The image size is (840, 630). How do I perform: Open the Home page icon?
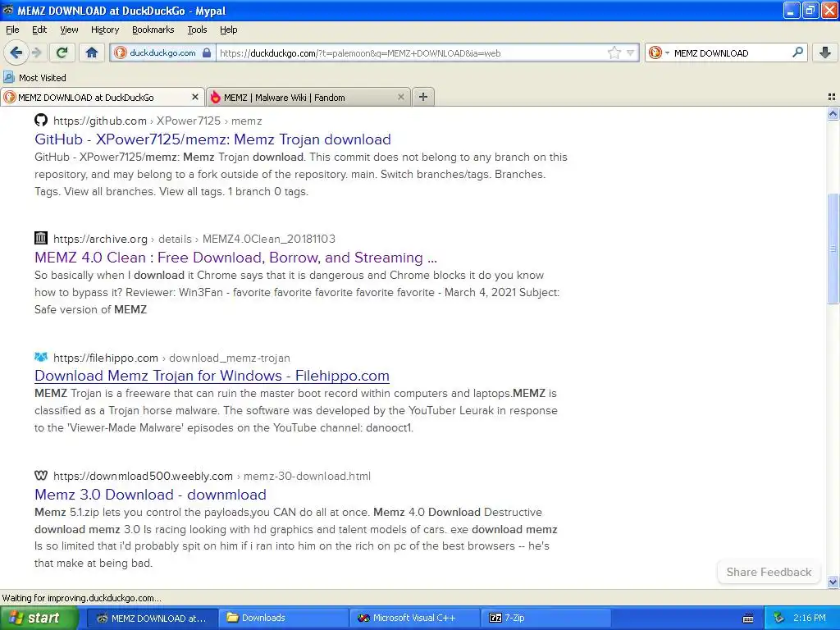[x=92, y=52]
